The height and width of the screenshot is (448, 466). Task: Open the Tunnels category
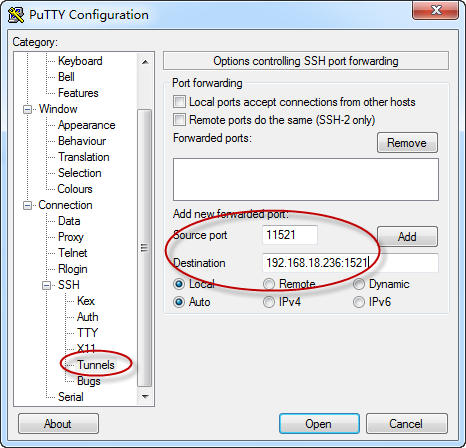pos(96,365)
